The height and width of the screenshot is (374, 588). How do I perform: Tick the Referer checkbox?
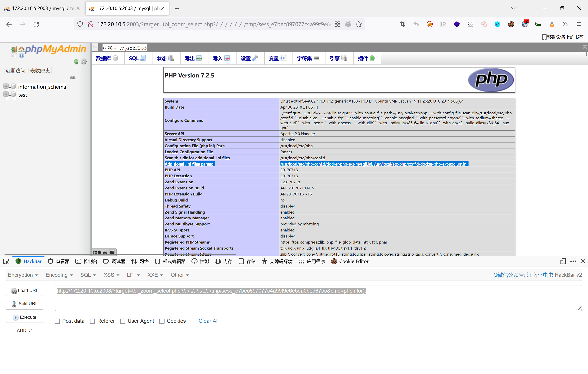pos(92,321)
